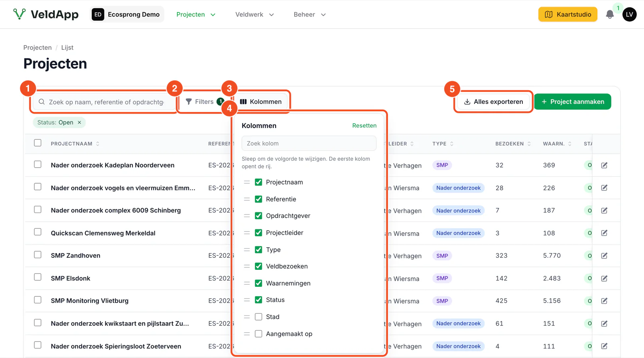Click Alles exporteren
Screen dimensions: 644x358
click(493, 101)
